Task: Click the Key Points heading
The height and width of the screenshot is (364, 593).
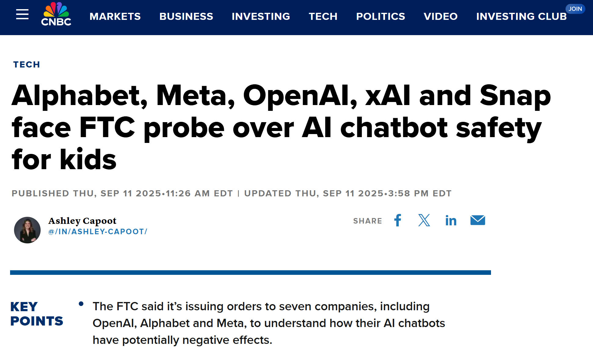Action: pos(37,314)
